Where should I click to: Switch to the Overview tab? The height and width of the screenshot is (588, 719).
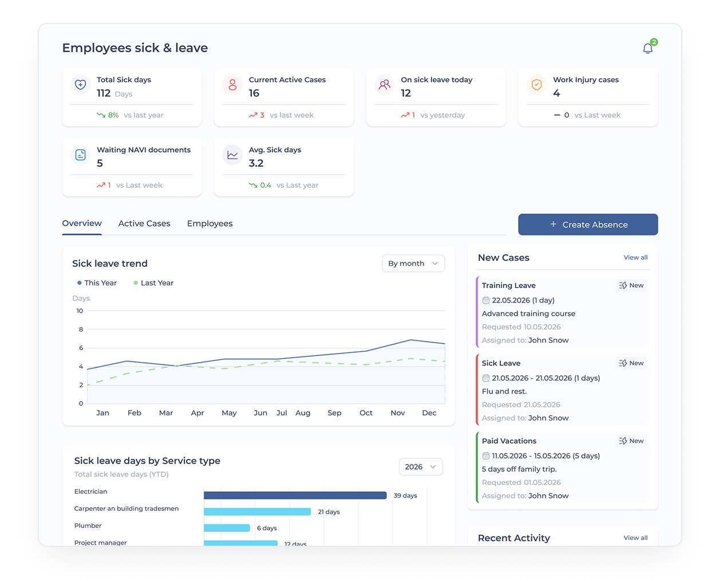[82, 224]
